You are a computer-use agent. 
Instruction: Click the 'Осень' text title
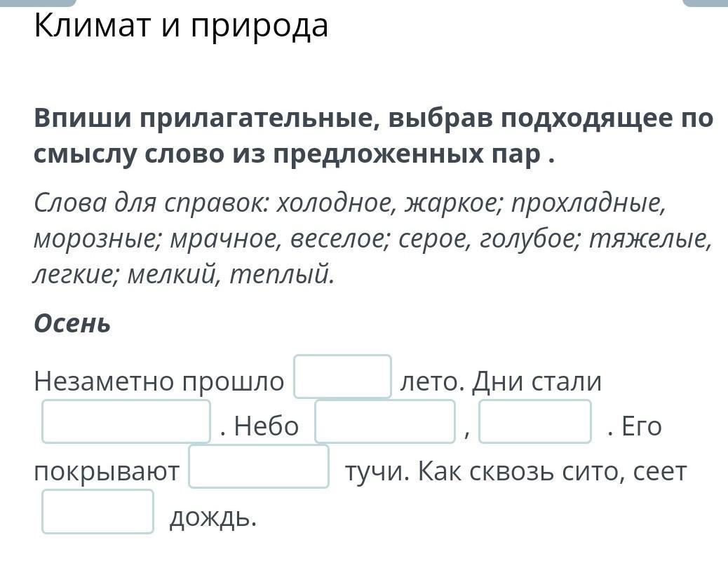72,323
